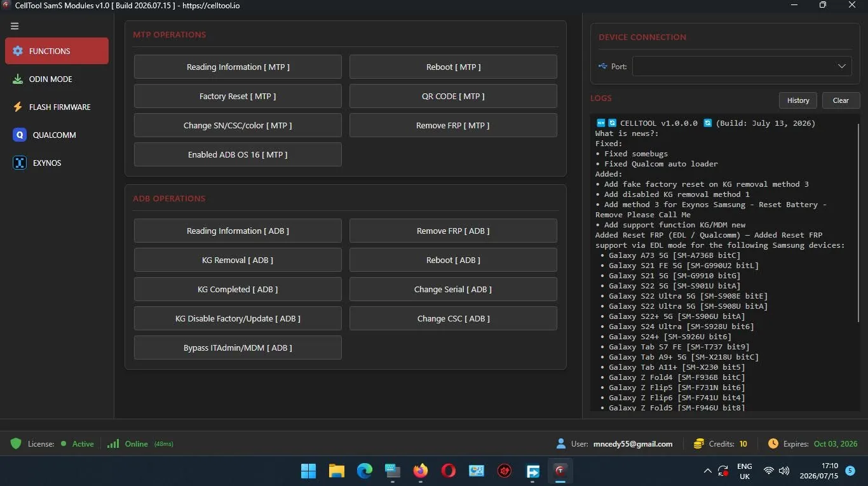The width and height of the screenshot is (868, 486).
Task: Expand the Port dropdown
Action: tap(742, 66)
